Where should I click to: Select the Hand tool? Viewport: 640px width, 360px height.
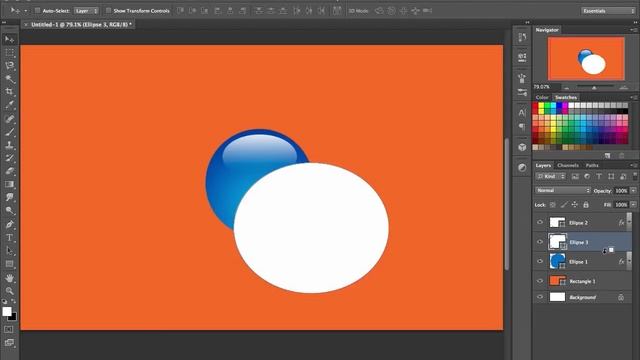click(x=9, y=278)
